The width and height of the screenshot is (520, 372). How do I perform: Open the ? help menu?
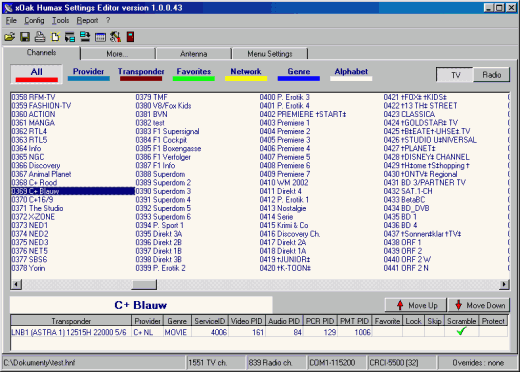(x=108, y=21)
